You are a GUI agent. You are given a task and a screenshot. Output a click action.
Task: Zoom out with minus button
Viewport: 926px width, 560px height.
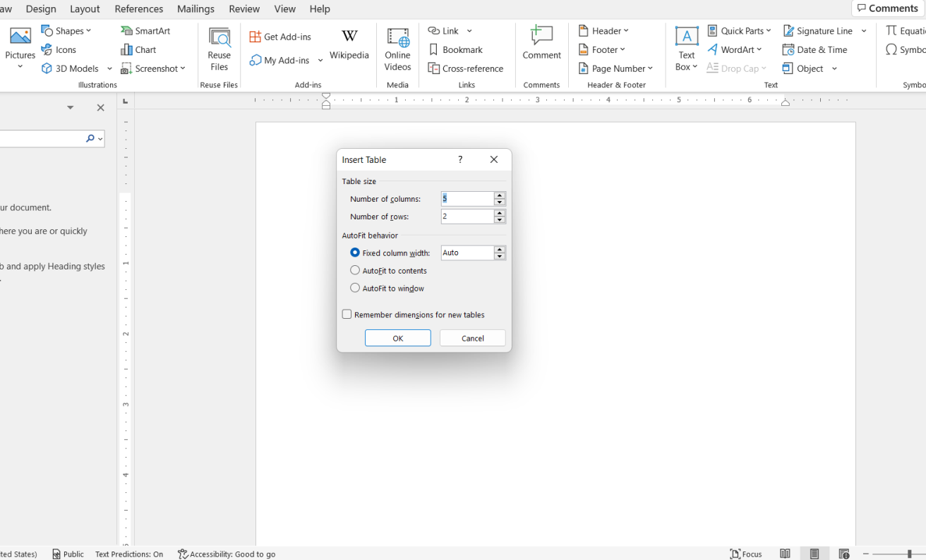coord(865,554)
